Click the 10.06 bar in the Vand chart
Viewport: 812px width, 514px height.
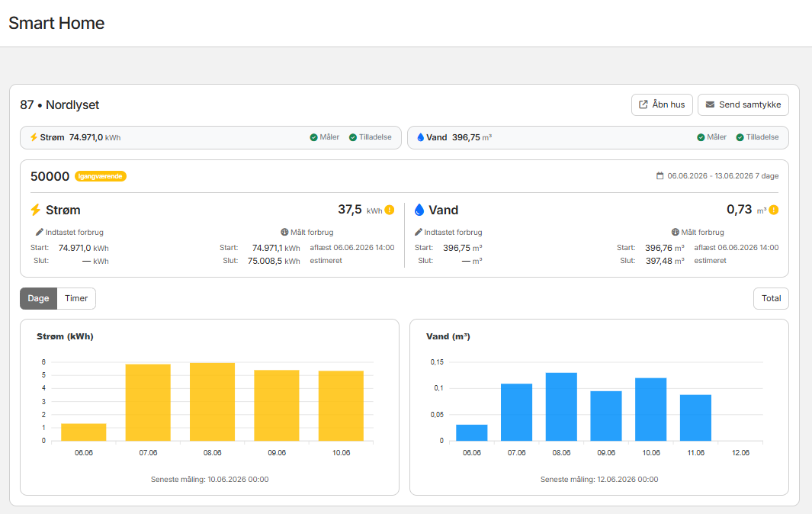(x=651, y=410)
